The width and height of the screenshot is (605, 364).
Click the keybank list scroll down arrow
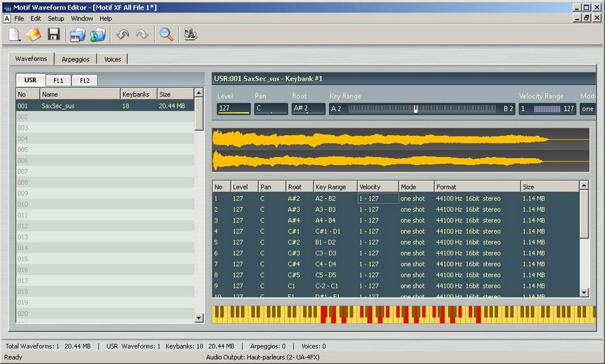pyautogui.click(x=584, y=292)
